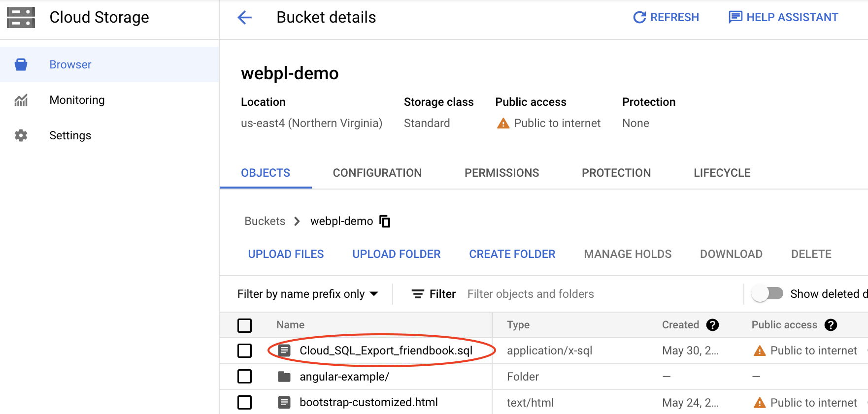Screen dimensions: 868x414
Task: Click warning icon in bootstrap-customized.html row
Action: [x=760, y=403]
